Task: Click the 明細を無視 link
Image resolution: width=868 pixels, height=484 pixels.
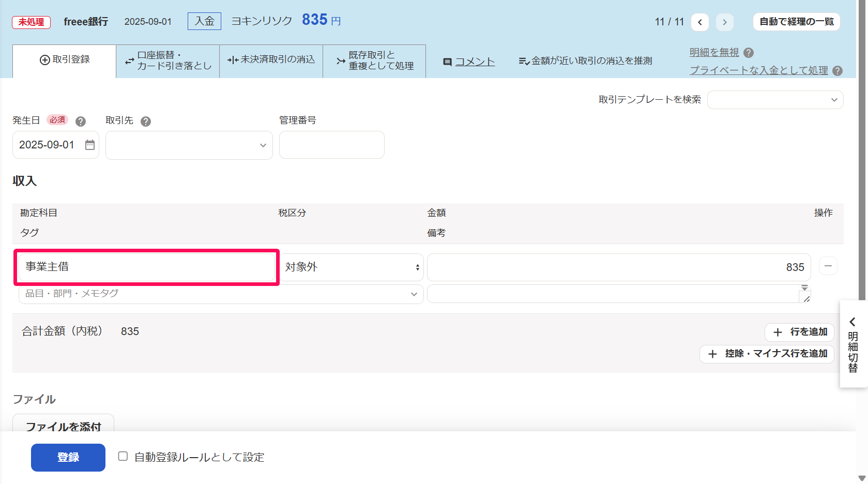Action: pyautogui.click(x=714, y=52)
